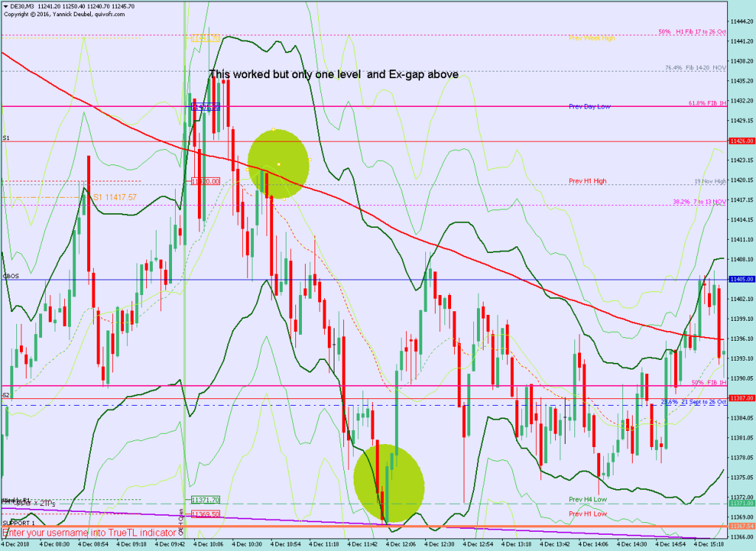Click the blue 11405.00 price axis marker
Image resolution: width=756 pixels, height=551 pixels.
click(x=740, y=280)
